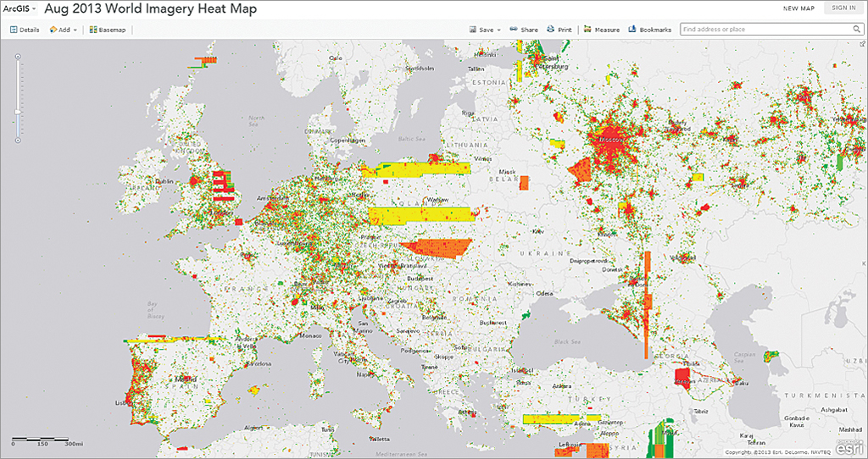Click the Kiev city label
Viewport: 868px width, 459px height.
coord(537,231)
